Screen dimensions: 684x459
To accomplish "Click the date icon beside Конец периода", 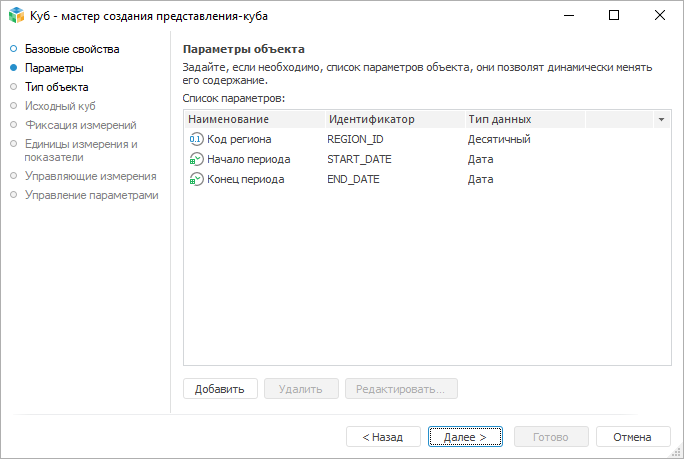I will tap(196, 179).
